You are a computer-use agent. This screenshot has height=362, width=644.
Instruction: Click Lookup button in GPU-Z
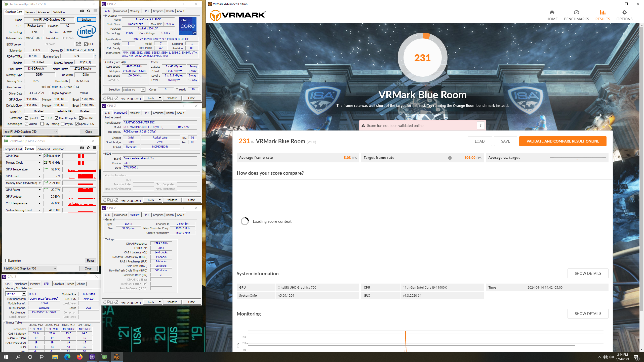tap(86, 19)
